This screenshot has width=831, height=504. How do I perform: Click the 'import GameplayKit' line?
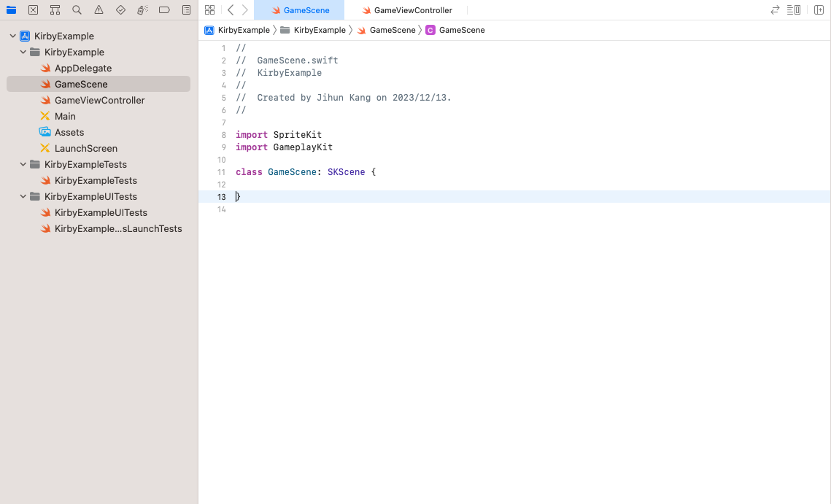[x=284, y=147]
